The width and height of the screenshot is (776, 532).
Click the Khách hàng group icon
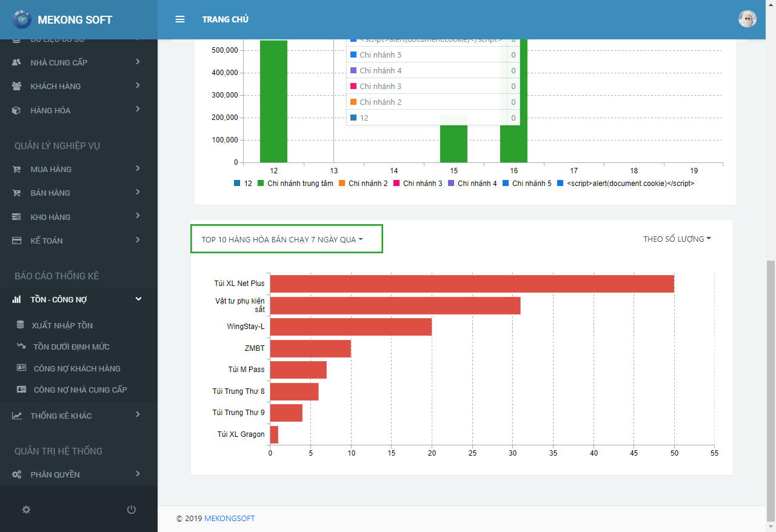(17, 86)
